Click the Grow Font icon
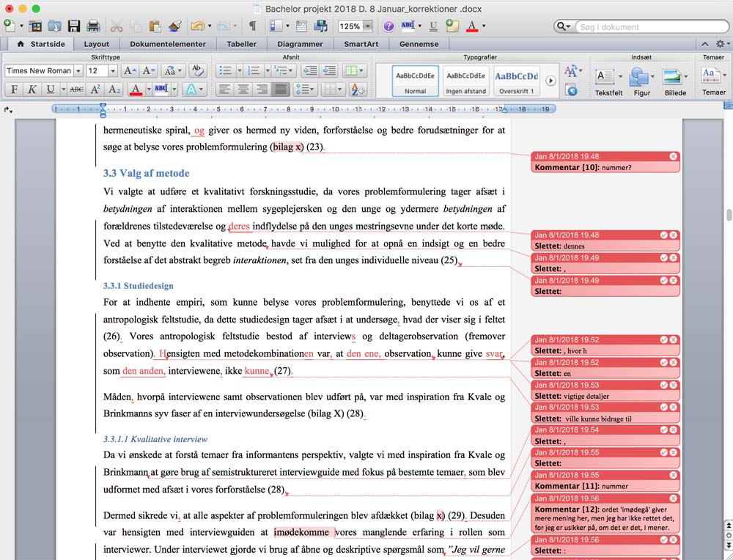Image resolution: width=733 pixels, height=560 pixels. point(130,70)
